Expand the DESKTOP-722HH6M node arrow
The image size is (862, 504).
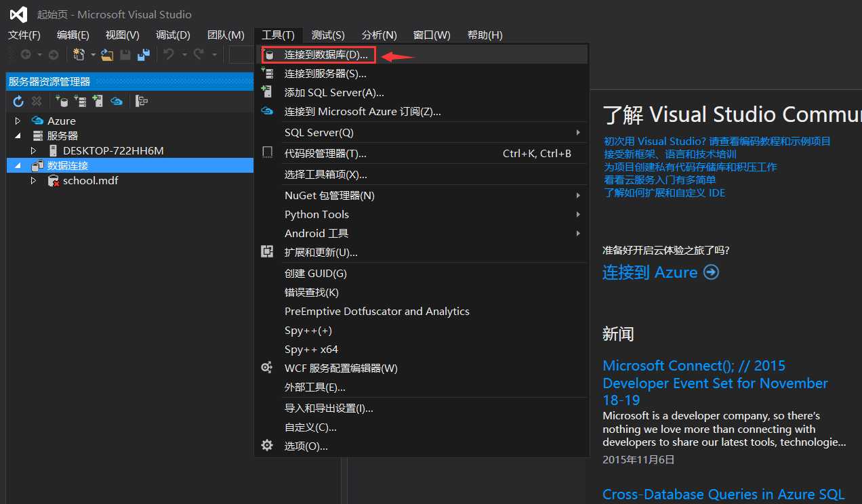point(33,150)
